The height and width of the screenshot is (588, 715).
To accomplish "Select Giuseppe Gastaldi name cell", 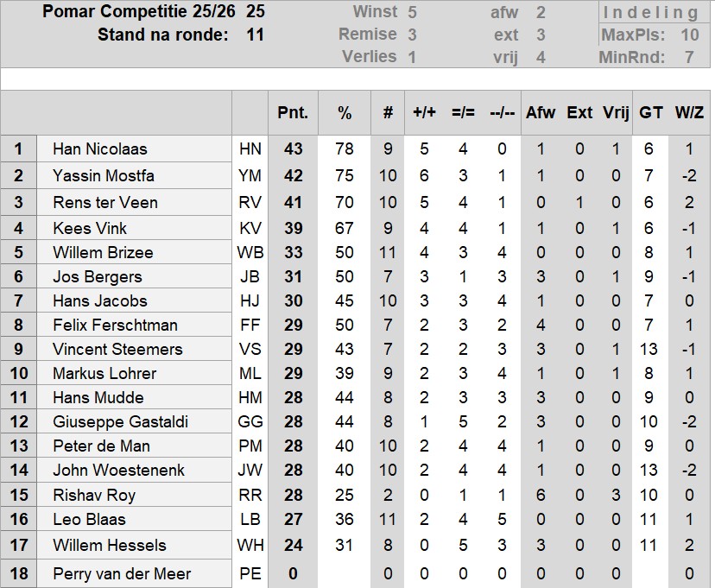I will click(x=120, y=421).
